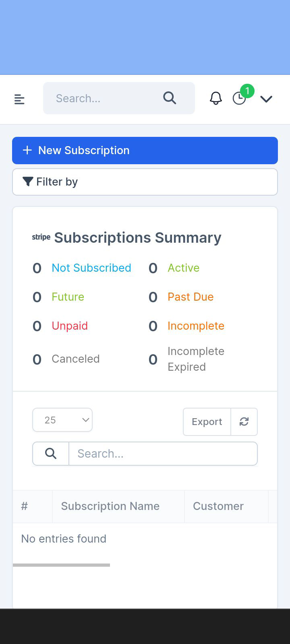The image size is (290, 644).
Task: Sort by Customer column header
Action: 218,506
